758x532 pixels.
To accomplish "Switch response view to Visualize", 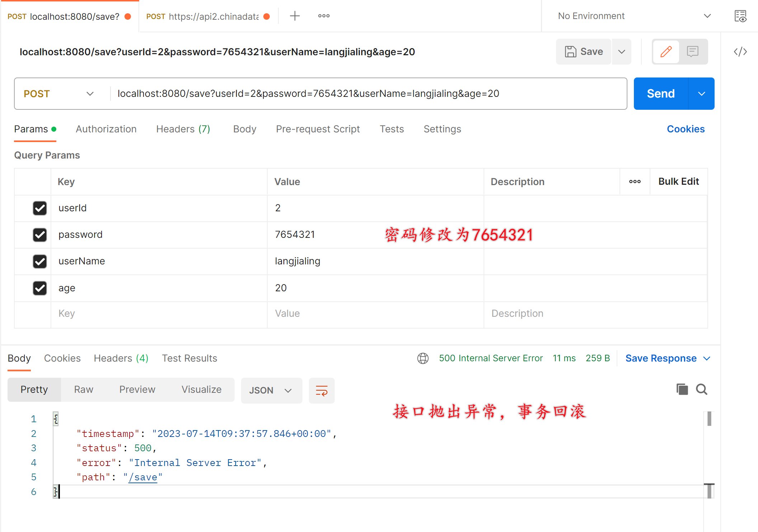I will (x=201, y=390).
